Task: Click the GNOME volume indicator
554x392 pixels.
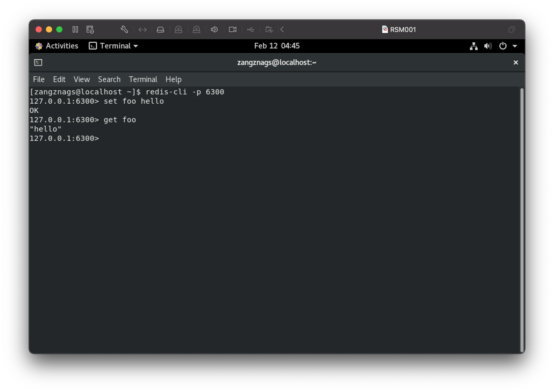Action: [x=488, y=46]
